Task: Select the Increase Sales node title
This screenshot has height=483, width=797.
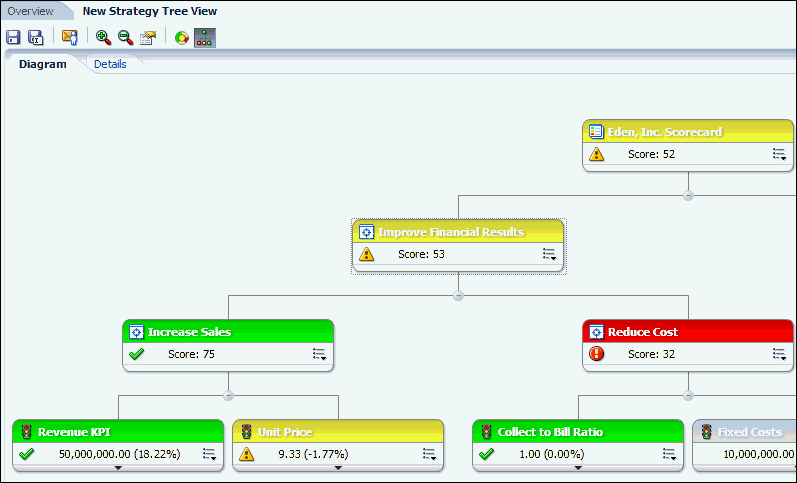Action: tap(190, 332)
